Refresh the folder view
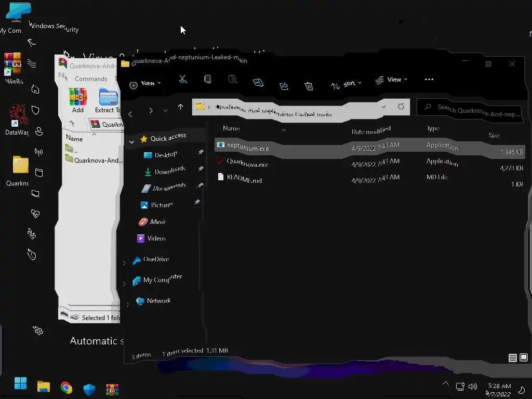Screen dimensions: 532x399 [x=401, y=107]
